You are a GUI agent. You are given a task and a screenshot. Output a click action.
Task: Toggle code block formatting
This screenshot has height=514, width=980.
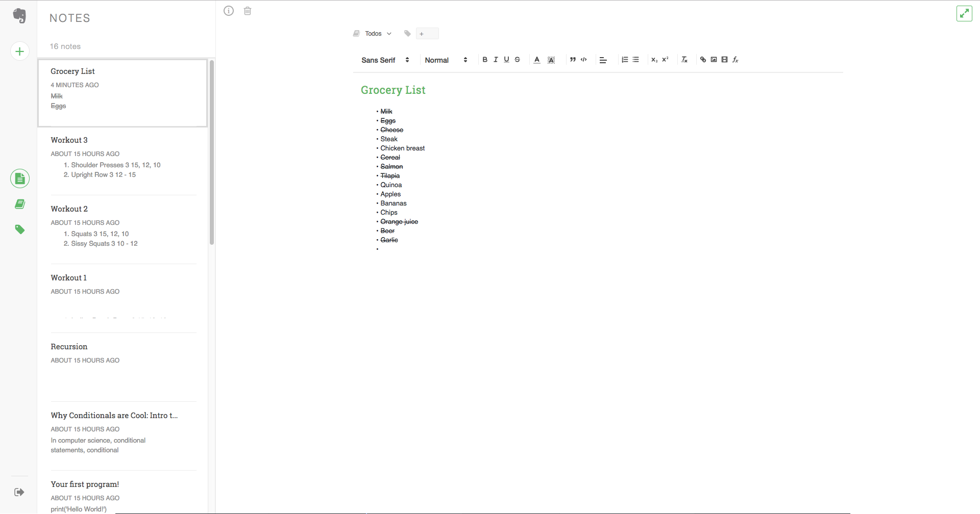point(584,60)
